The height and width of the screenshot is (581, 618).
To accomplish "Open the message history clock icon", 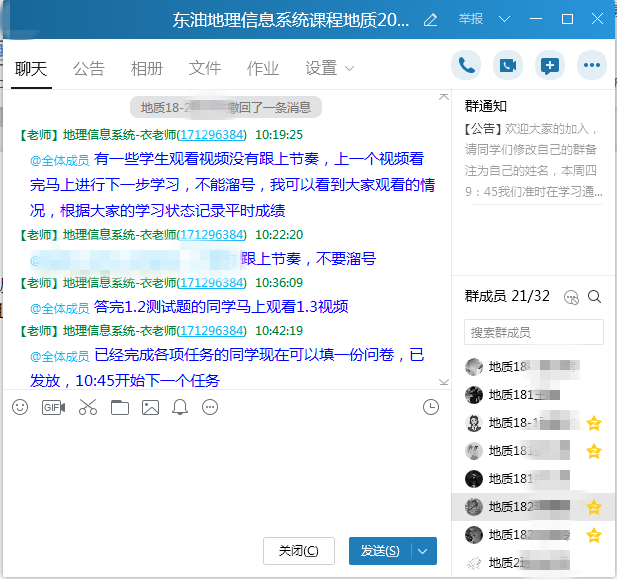I will click(x=431, y=407).
